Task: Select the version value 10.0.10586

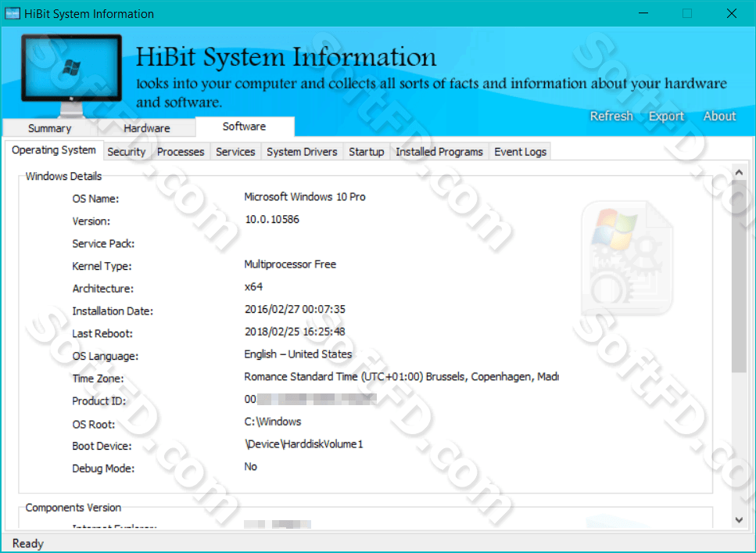Action: [x=272, y=219]
